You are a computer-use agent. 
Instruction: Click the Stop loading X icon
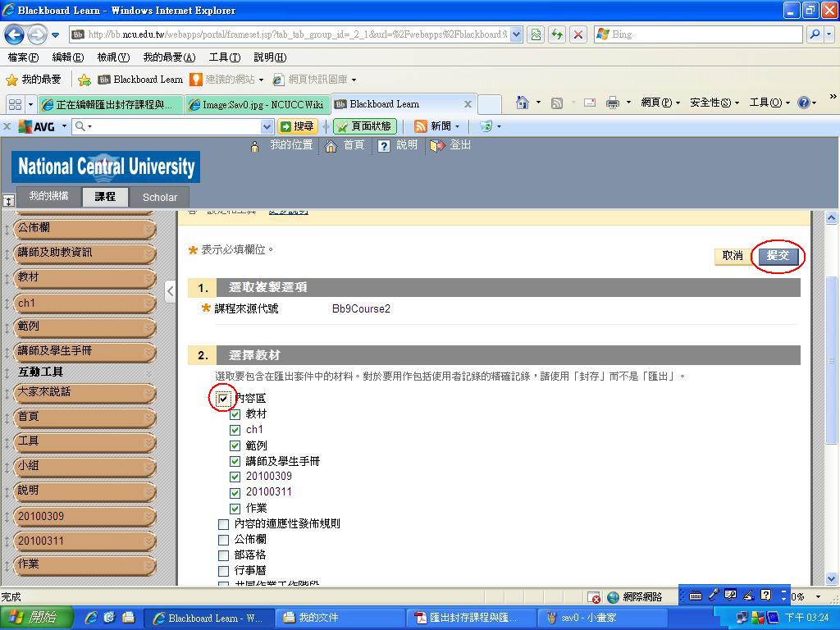[578, 34]
